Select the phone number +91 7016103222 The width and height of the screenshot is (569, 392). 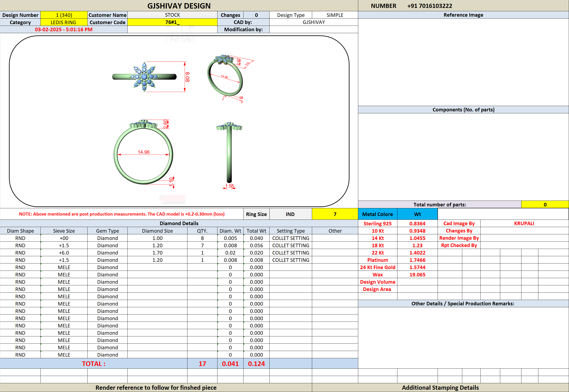coord(430,6)
